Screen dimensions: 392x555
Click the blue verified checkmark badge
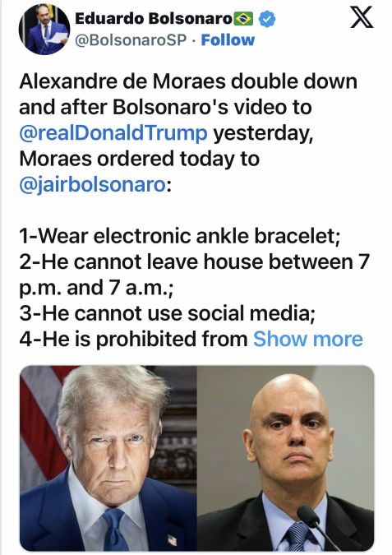pos(267,19)
